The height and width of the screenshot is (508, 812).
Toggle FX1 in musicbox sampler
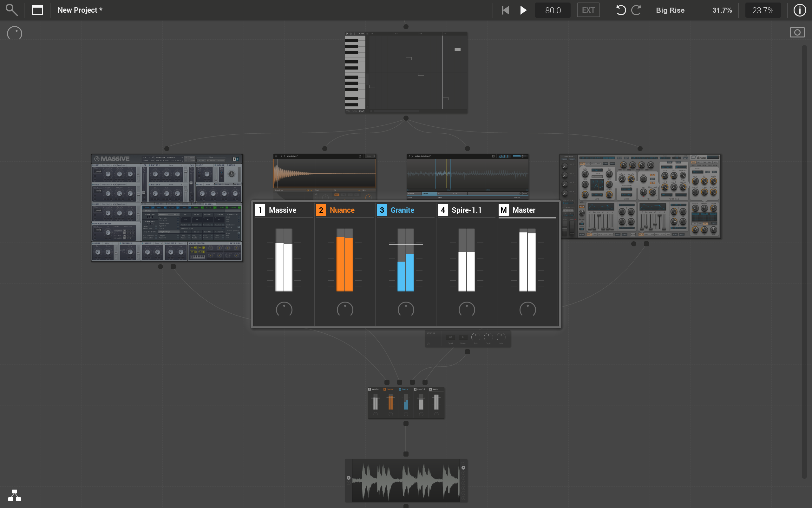click(x=337, y=195)
